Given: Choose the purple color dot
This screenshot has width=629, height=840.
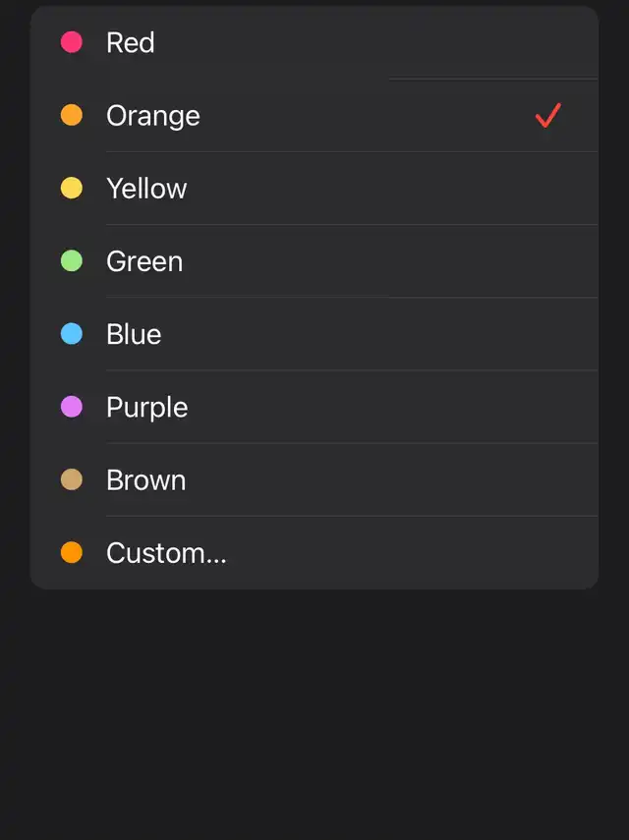Looking at the screenshot, I should coord(72,407).
